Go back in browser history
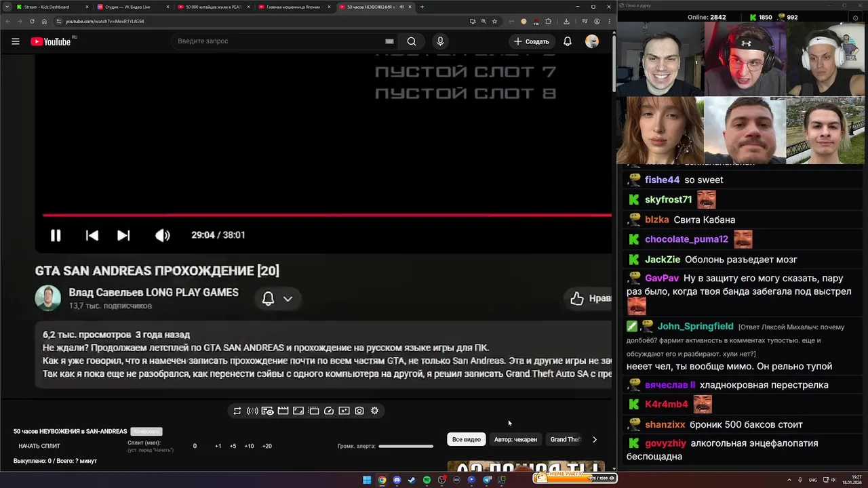 tap(7, 21)
